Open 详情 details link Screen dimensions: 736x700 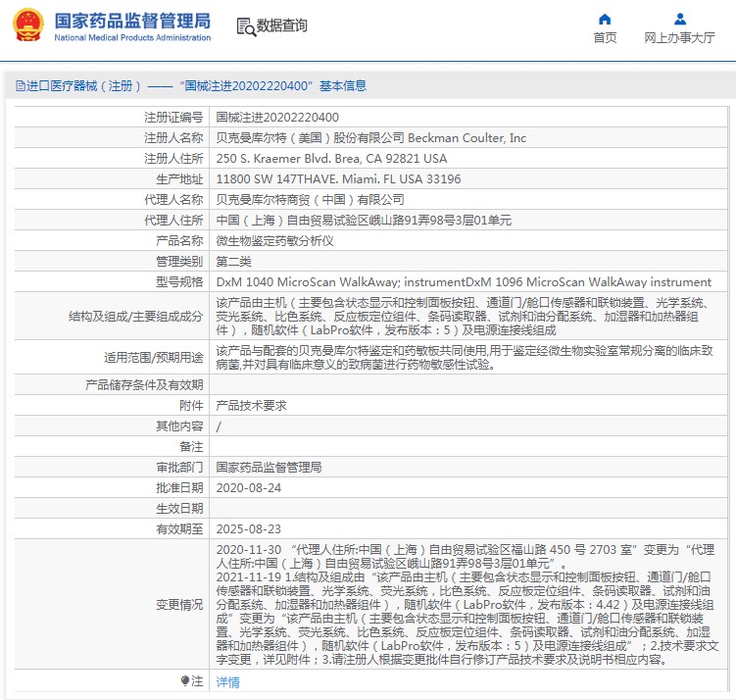227,681
